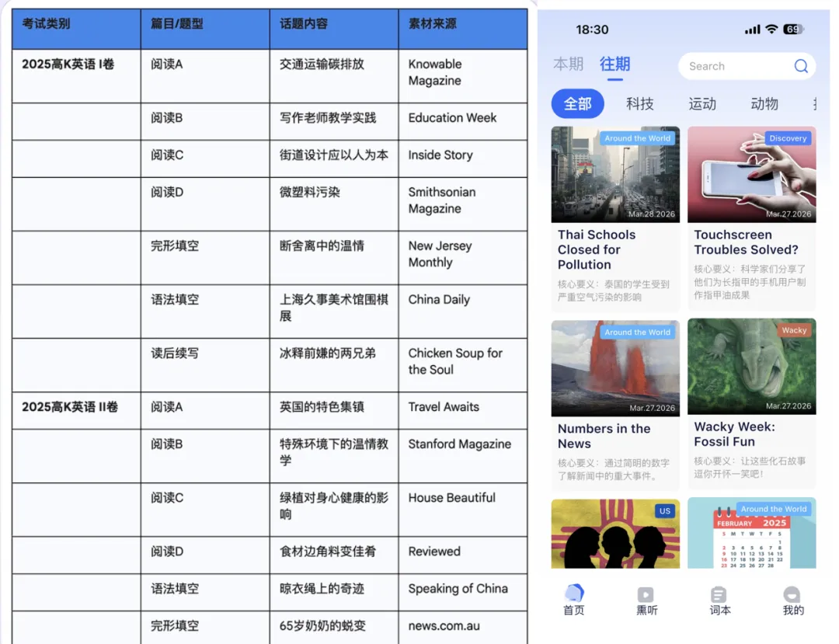The image size is (839, 644).
Task: Select the Stanford Magazine cell
Action: (x=463, y=456)
